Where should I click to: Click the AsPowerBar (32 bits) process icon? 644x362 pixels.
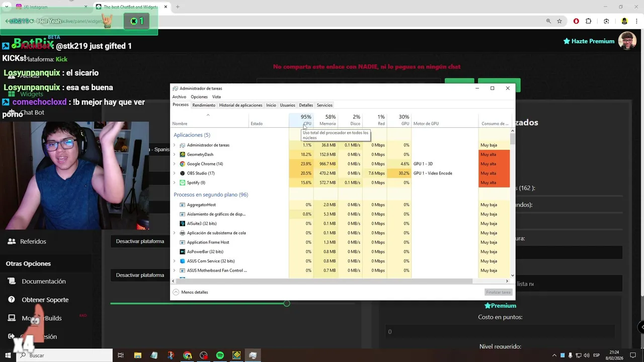pyautogui.click(x=182, y=251)
